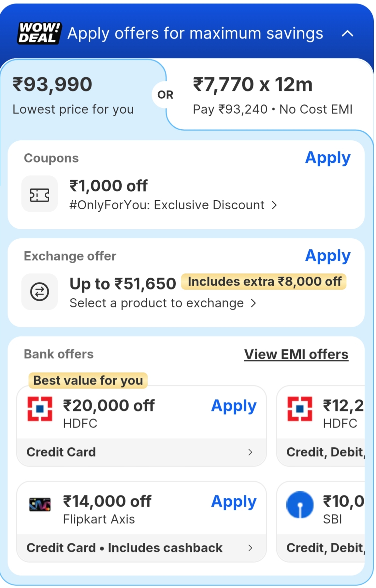Viewport: 376px width, 588px height.
Task: Tap the Flipkart Axis card icon
Action: [x=40, y=505]
